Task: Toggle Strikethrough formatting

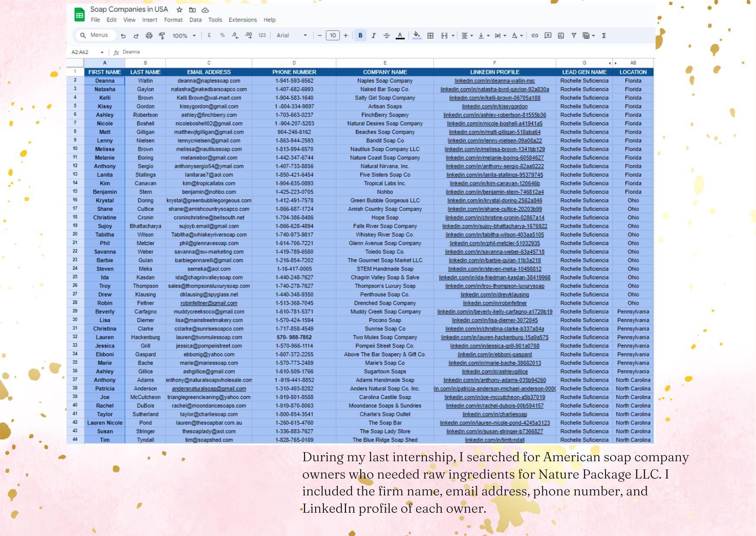Action: [x=387, y=35]
